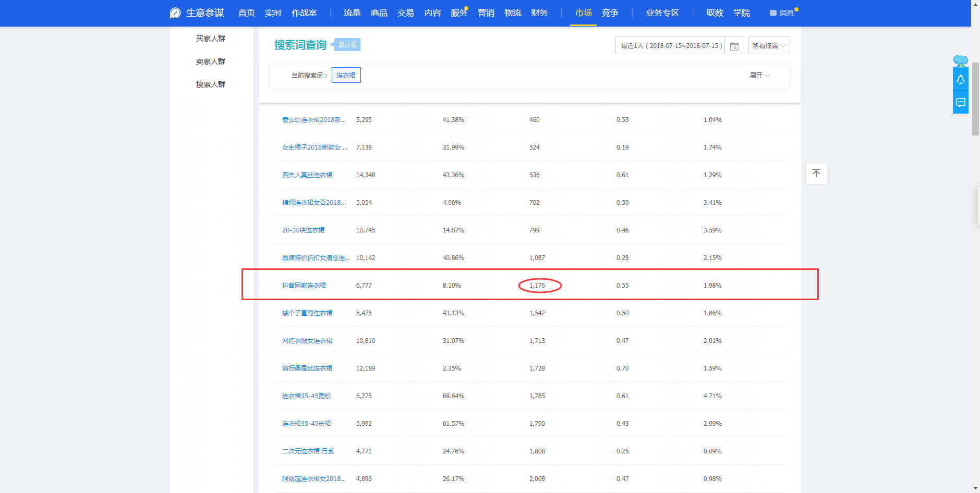Open keyword 燕夫人真丝连衣裙
Image resolution: width=980 pixels, height=493 pixels.
(x=307, y=175)
